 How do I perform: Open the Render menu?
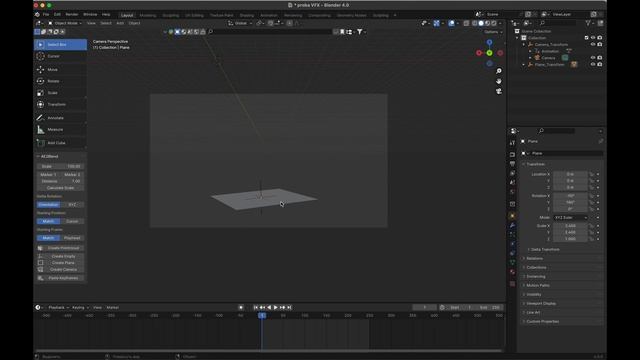(72, 14)
